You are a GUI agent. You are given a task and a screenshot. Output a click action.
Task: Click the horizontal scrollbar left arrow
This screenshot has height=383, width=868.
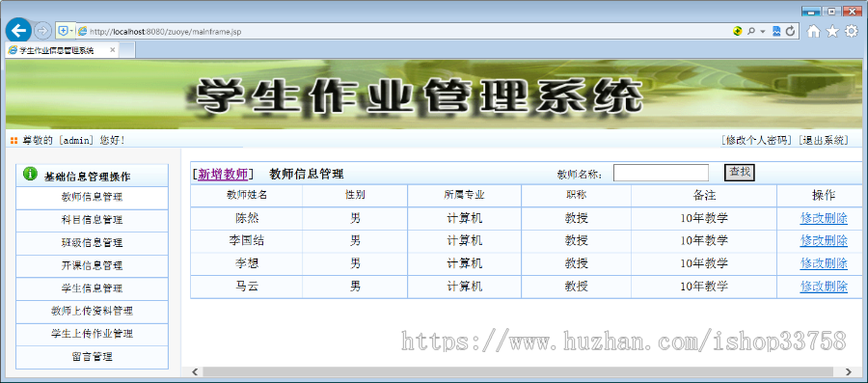[196, 372]
